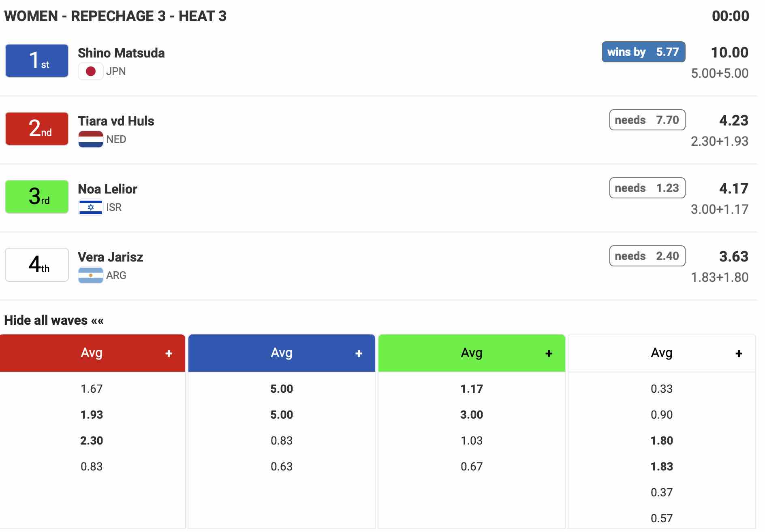This screenshot has height=532, width=765.
Task: Click the Netherlands flag icon
Action: click(x=90, y=139)
